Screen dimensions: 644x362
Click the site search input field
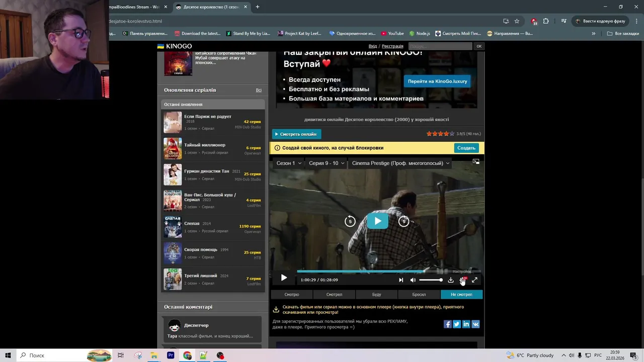tap(440, 46)
